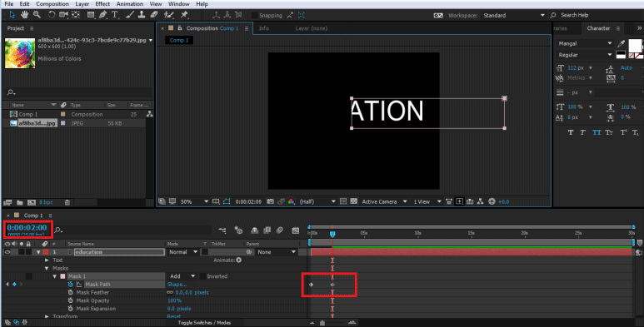The width and height of the screenshot is (644, 327).
Task: Enable the Snapping checkbox
Action: tap(255, 15)
